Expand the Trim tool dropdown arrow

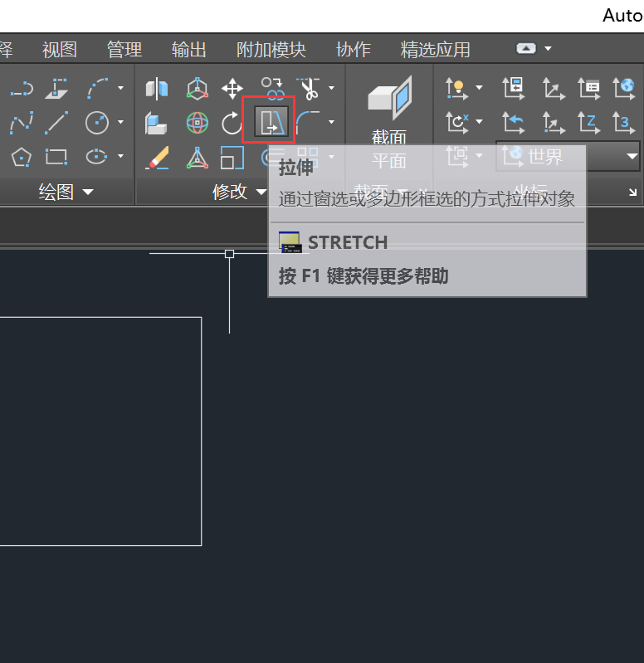coord(331,88)
